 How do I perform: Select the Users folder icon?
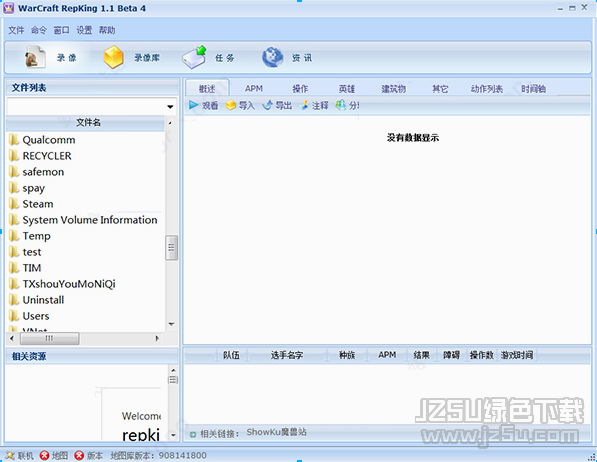click(x=14, y=316)
